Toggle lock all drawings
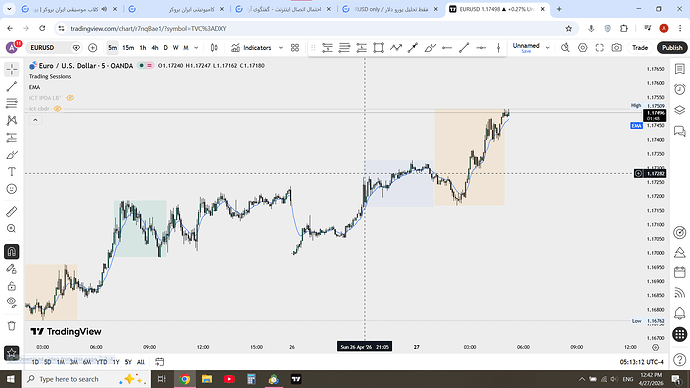 coord(12,286)
